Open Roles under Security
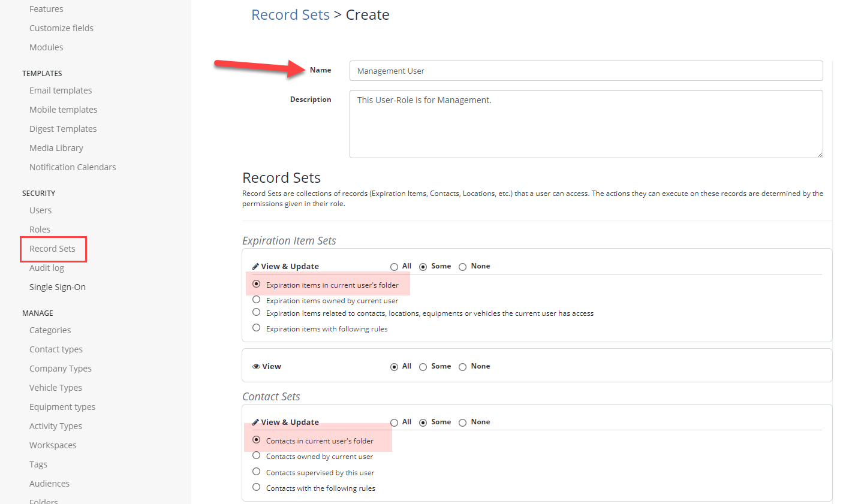The width and height of the screenshot is (849, 504). click(x=40, y=230)
